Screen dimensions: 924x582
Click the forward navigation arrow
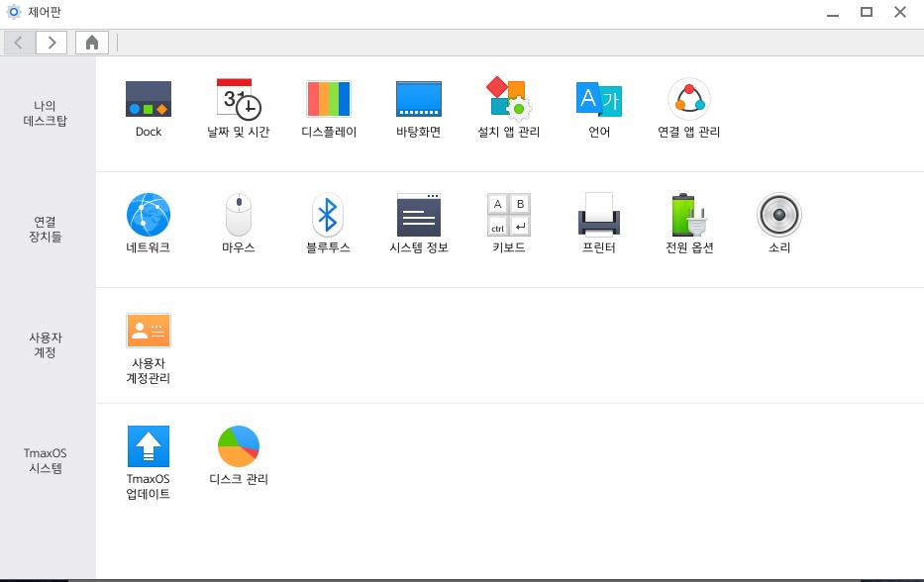coord(51,42)
